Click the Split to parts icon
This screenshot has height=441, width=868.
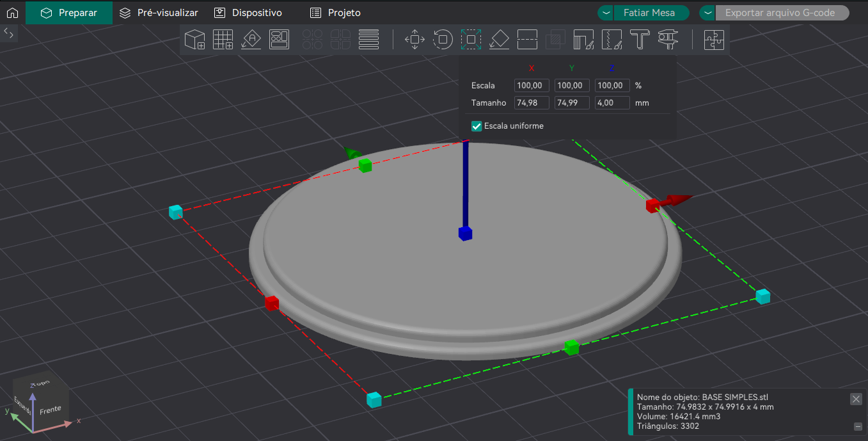coord(340,40)
